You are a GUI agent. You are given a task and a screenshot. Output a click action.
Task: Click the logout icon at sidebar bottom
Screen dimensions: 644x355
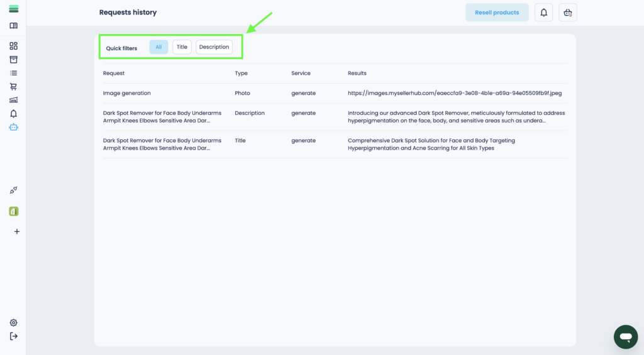coord(13,336)
